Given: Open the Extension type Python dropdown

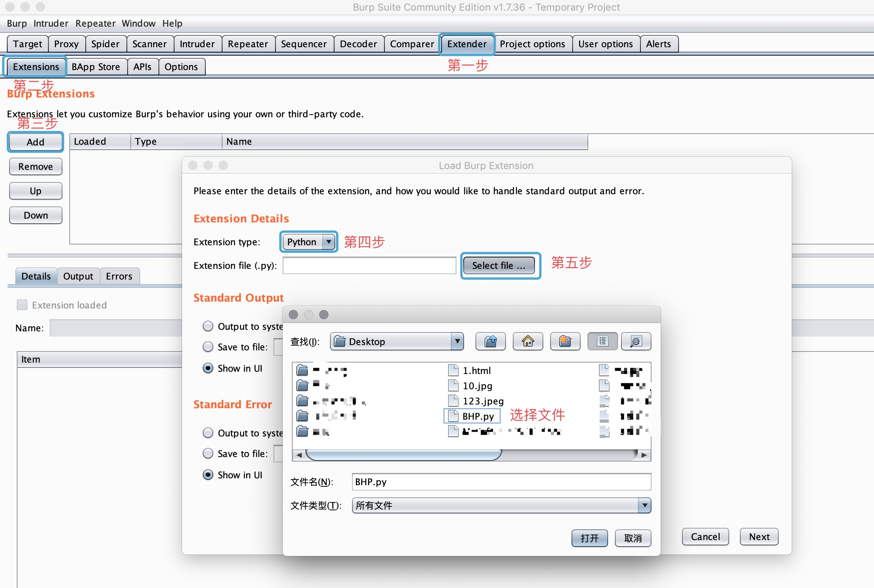Looking at the screenshot, I should 309,242.
